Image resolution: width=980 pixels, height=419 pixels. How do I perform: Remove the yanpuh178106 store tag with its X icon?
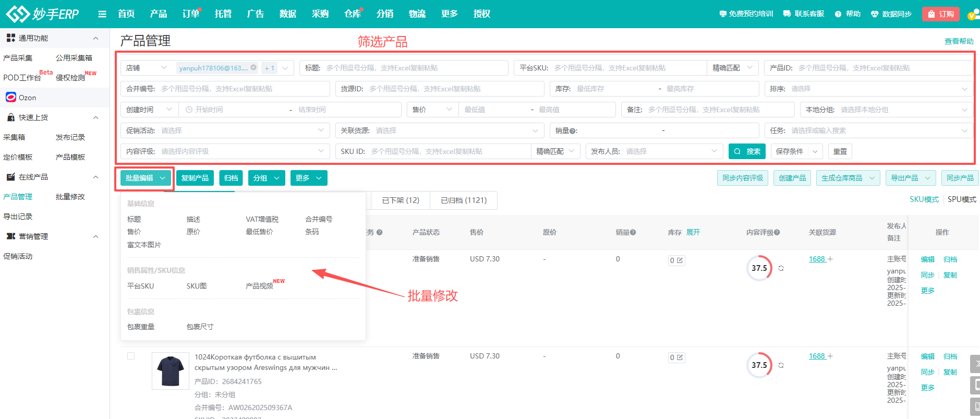[x=253, y=68]
